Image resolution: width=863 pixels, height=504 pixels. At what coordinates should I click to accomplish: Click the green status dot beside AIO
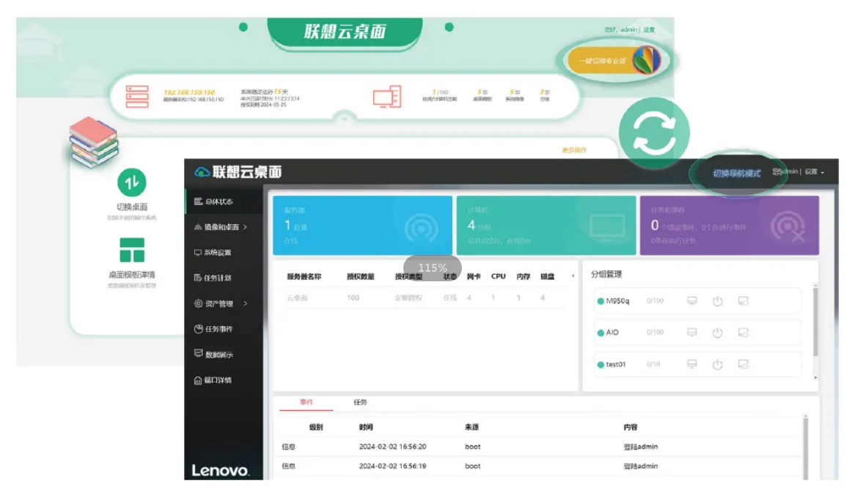[601, 333]
